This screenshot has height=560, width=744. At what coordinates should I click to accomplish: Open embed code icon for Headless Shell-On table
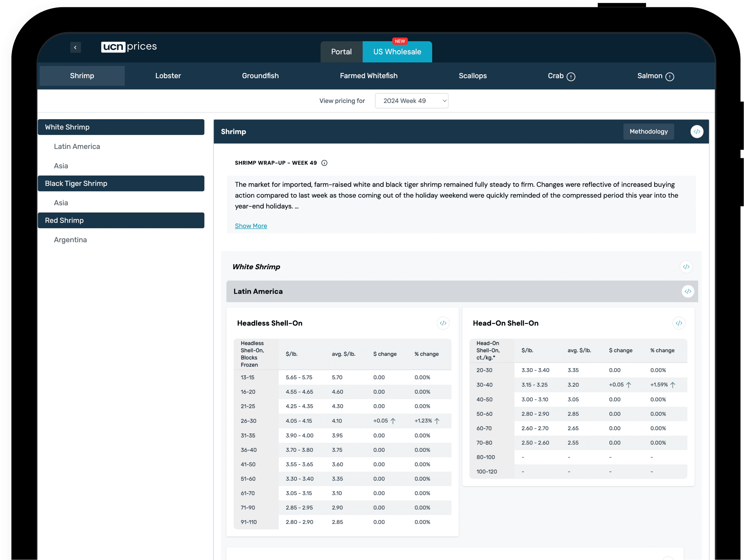(443, 323)
